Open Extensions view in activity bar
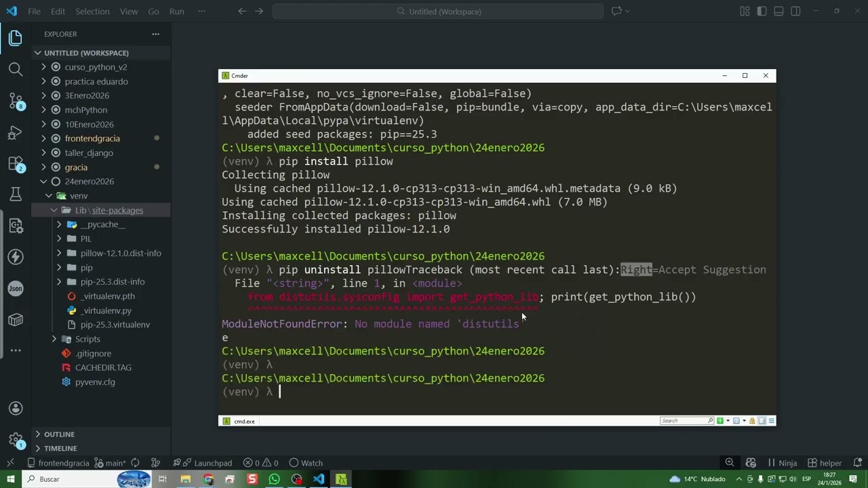 [x=15, y=163]
